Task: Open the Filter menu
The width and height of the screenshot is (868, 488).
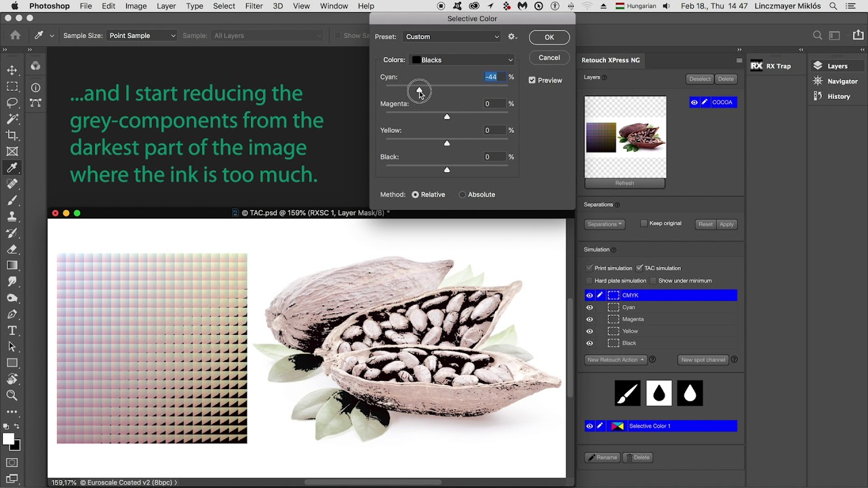Action: coord(254,6)
